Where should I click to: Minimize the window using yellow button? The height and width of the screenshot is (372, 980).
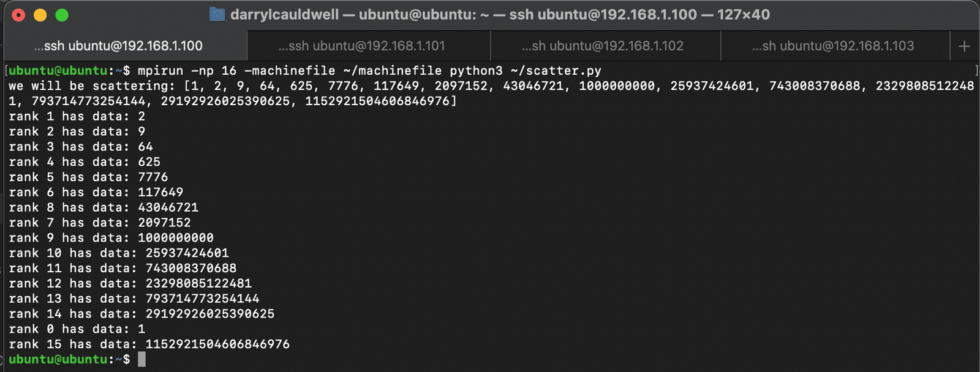click(40, 15)
